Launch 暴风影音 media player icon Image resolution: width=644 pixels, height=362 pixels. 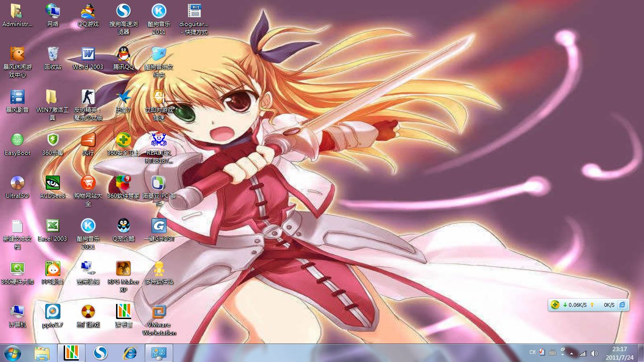[17, 101]
